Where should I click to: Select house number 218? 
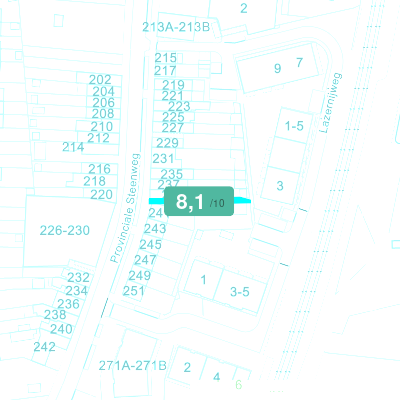coord(94,181)
